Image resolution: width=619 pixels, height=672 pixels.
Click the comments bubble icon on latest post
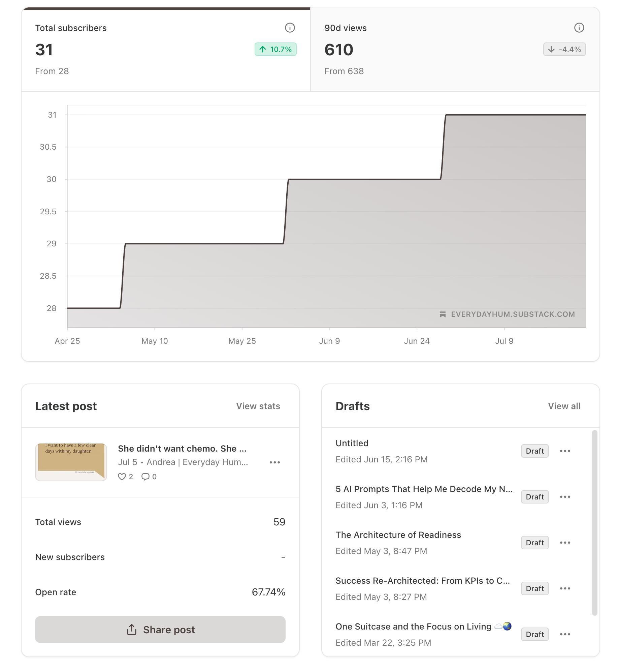[x=145, y=477]
